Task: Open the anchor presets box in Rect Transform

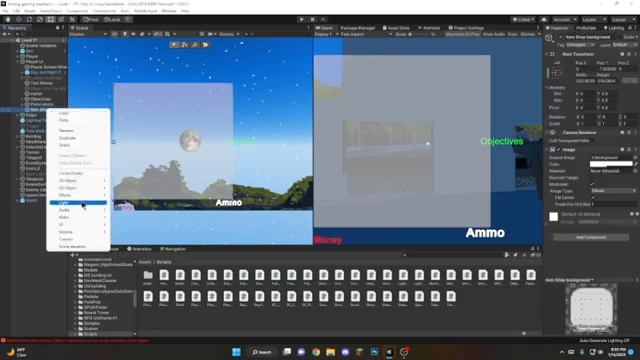Action: [556, 73]
